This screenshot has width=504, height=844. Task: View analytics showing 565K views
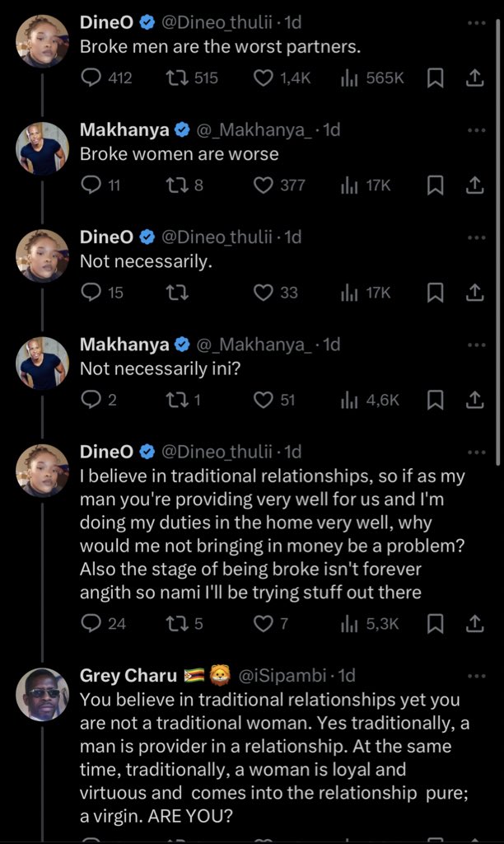(372, 78)
